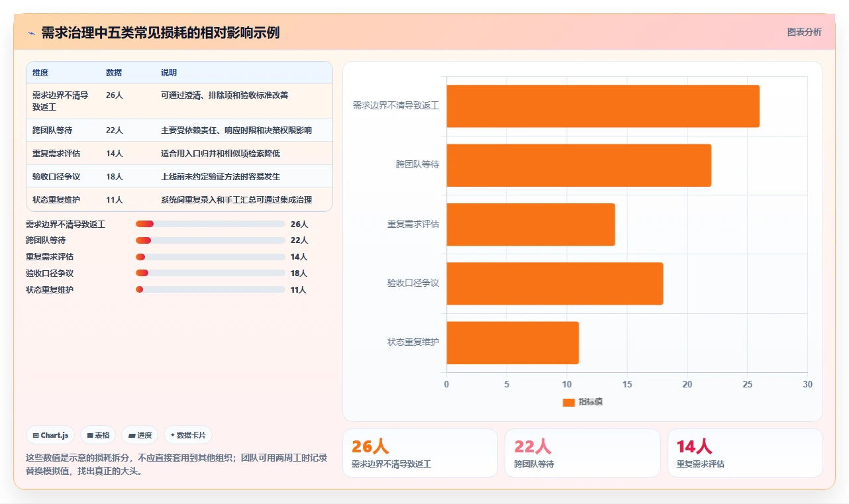Click the 进度 tag

pos(140,435)
